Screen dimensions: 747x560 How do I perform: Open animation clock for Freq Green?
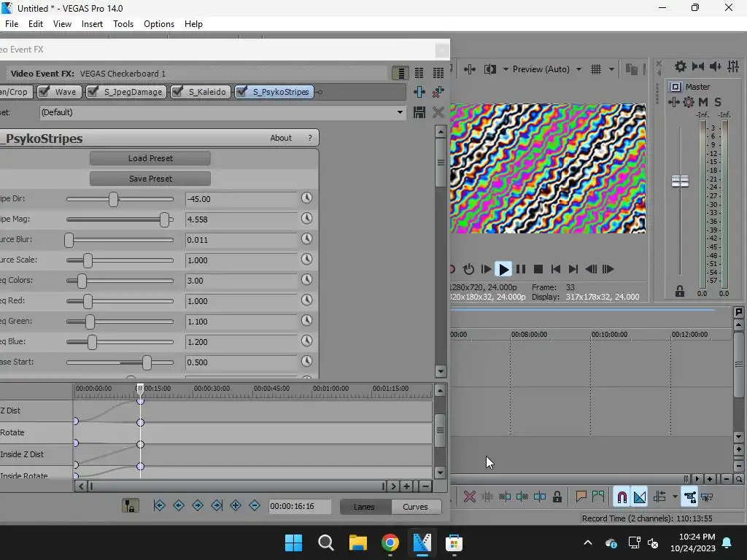tap(306, 321)
